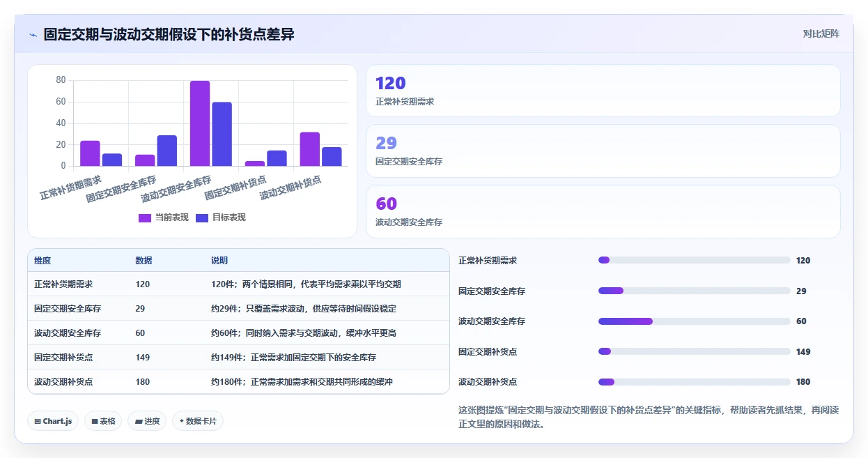868x458 pixels.
Task: Click rotated x-axis label 波动交期安全库存 in chart
Action: (x=176, y=189)
